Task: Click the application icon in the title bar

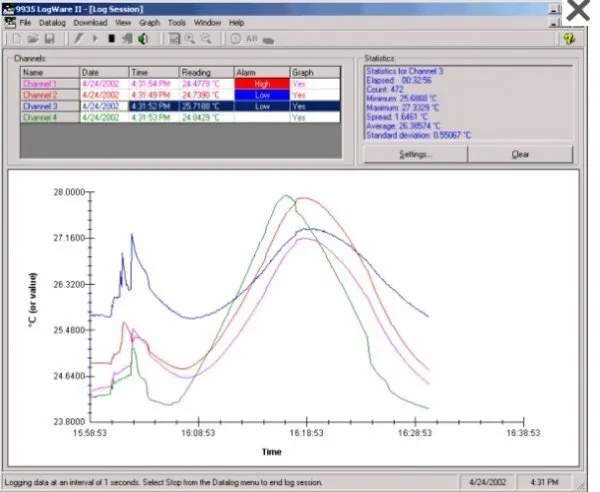Action: pos(8,9)
